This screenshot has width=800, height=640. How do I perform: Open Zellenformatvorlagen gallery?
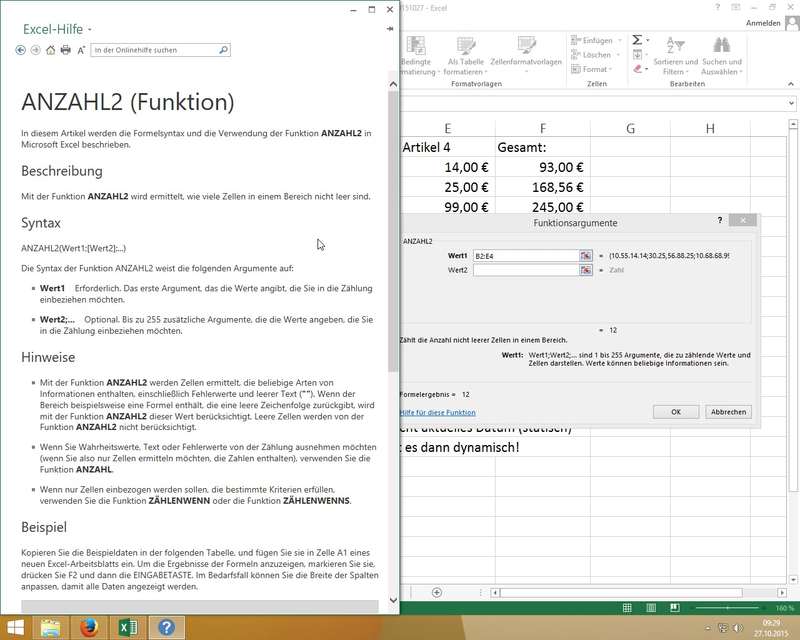(526, 57)
